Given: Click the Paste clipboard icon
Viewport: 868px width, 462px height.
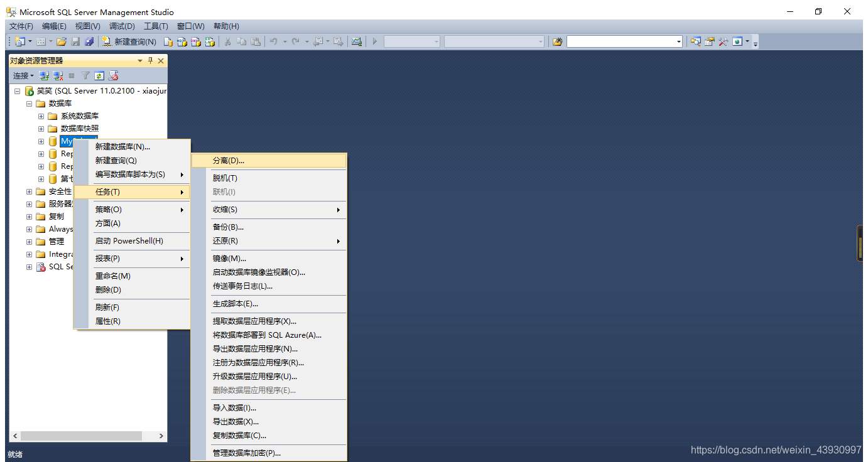Looking at the screenshot, I should point(256,41).
